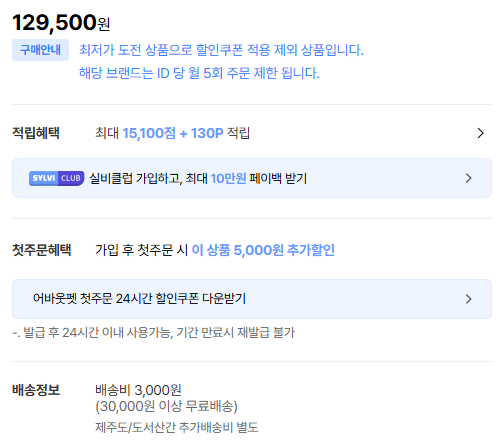Open 첫주문 coupon banner chevron arrow

(469, 299)
